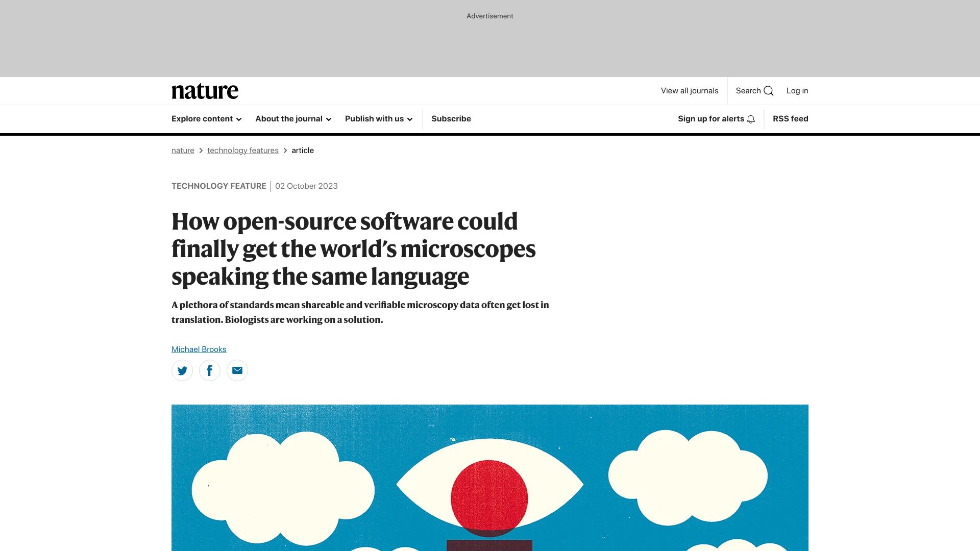Click the 'article' breadcrumb text
The height and width of the screenshot is (551, 980).
click(303, 151)
